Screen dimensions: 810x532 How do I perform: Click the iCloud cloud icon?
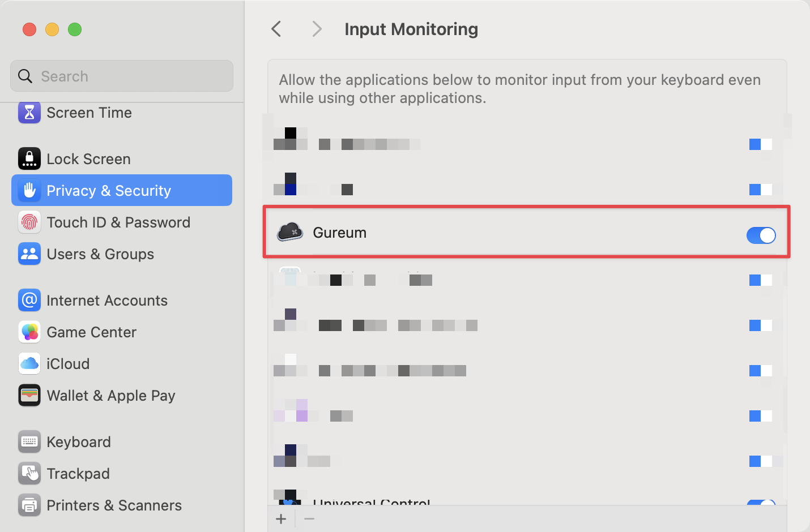point(29,364)
